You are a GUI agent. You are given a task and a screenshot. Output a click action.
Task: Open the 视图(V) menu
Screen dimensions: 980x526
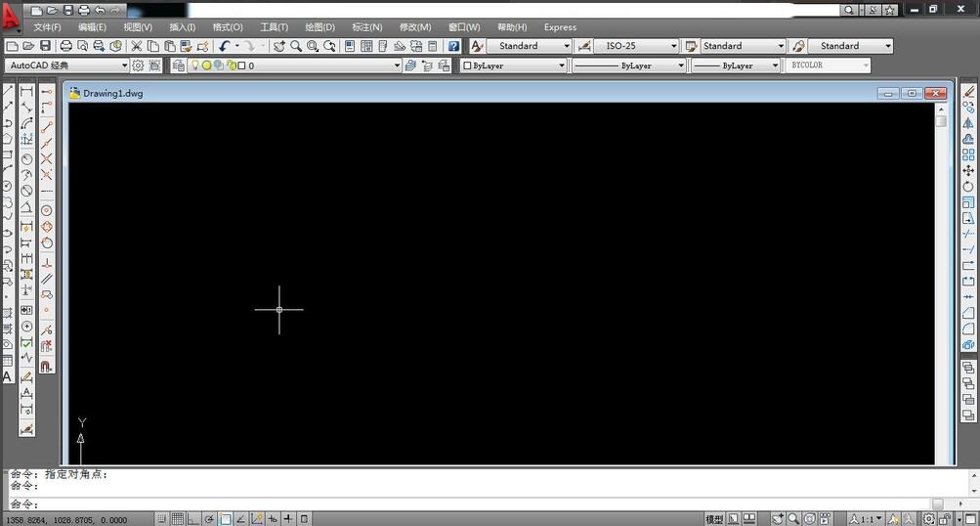pos(138,27)
